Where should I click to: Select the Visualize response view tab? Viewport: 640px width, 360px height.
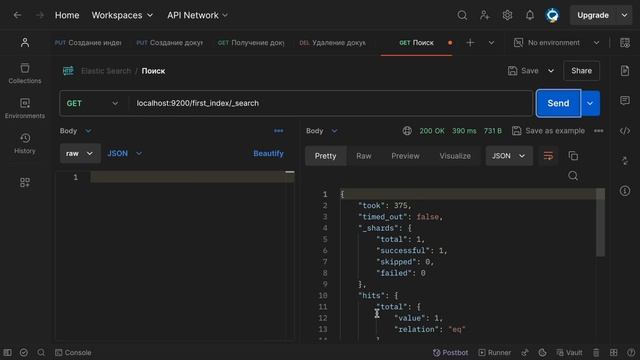(x=455, y=156)
